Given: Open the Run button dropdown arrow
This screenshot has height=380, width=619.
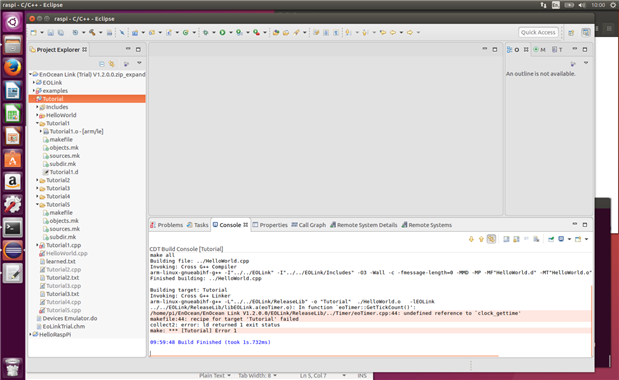Looking at the screenshot, I should (231, 33).
